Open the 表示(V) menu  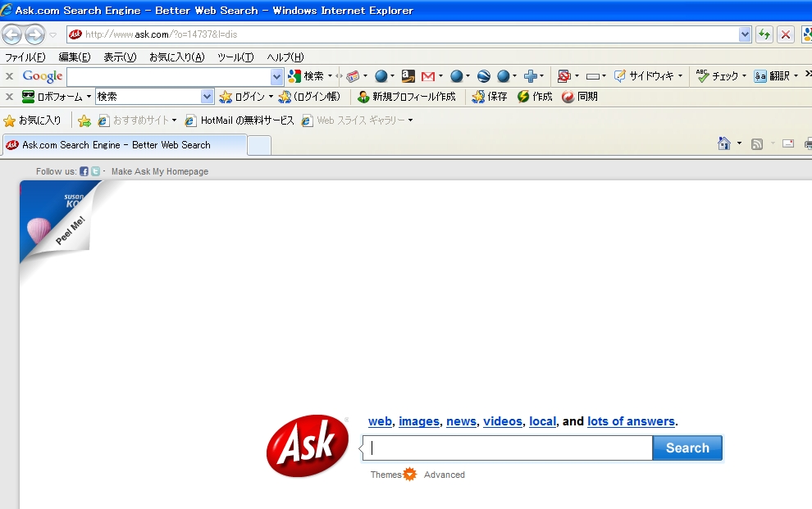(120, 57)
